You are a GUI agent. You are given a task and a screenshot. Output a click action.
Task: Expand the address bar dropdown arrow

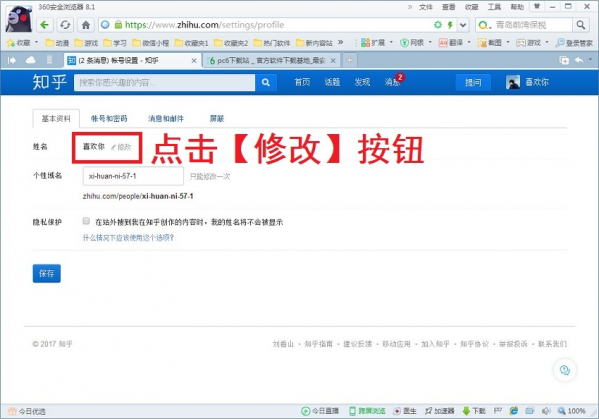tap(463, 25)
